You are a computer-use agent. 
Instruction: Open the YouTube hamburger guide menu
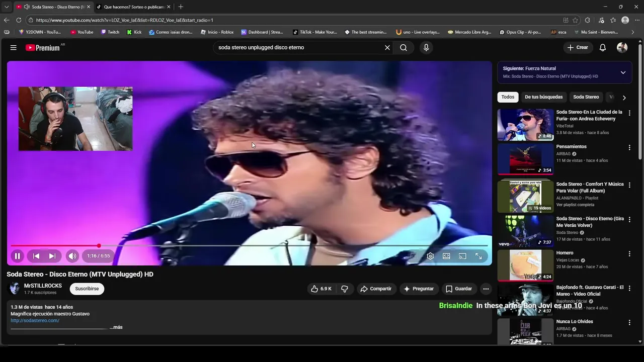[14, 47]
